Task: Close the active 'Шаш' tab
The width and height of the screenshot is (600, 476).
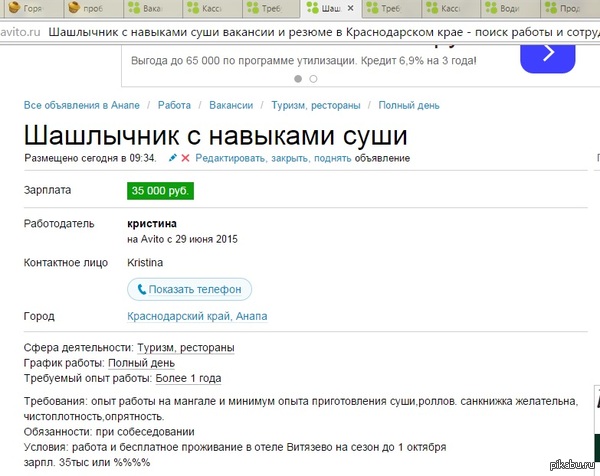Action: [350, 8]
